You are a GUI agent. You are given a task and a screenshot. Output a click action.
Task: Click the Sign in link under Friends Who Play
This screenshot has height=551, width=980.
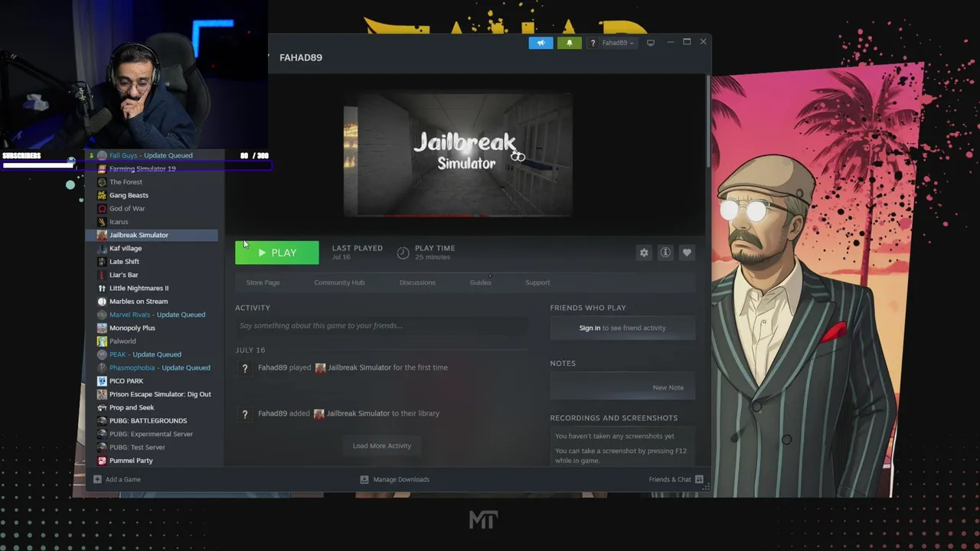click(x=590, y=328)
